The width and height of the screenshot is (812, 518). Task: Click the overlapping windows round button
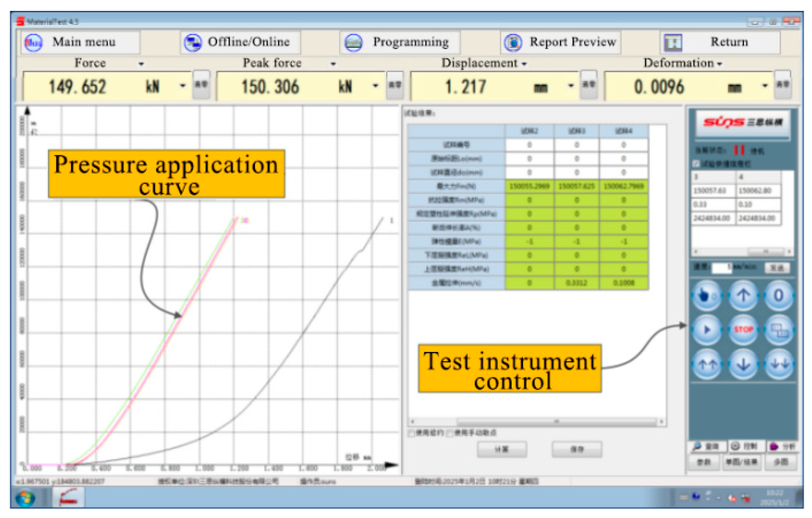click(x=779, y=330)
